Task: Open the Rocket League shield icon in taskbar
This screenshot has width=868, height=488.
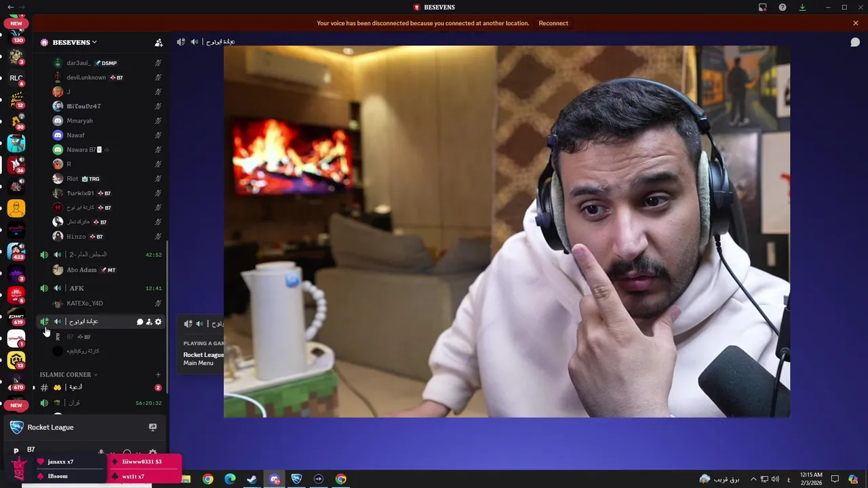Action: coord(296,479)
